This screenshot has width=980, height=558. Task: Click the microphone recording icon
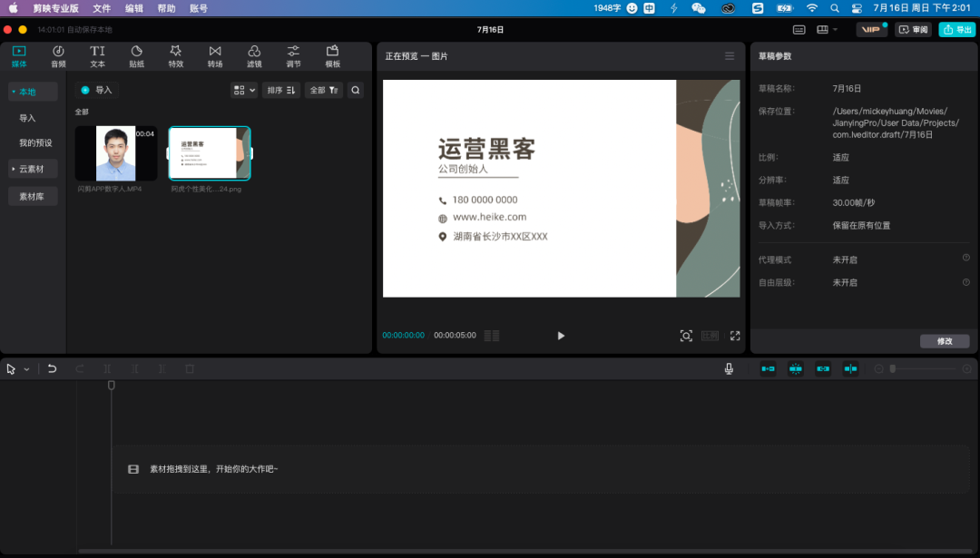pyautogui.click(x=729, y=368)
